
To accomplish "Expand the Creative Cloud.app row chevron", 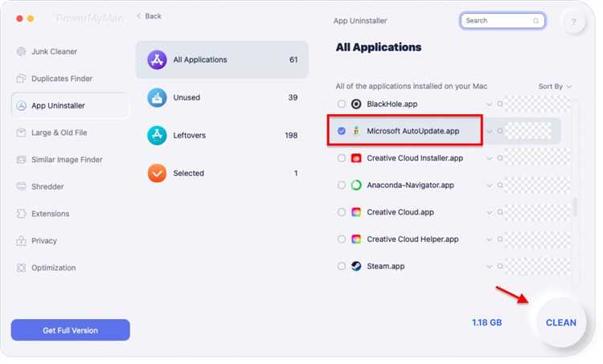I will click(x=489, y=212).
